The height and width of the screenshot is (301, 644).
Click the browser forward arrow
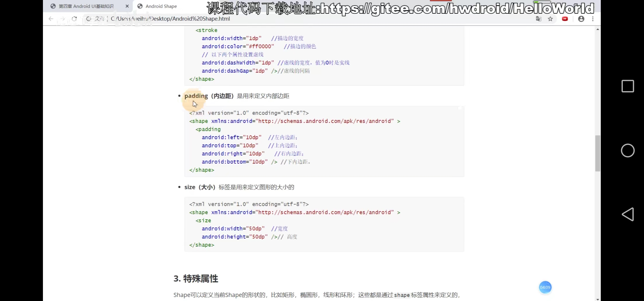62,19
